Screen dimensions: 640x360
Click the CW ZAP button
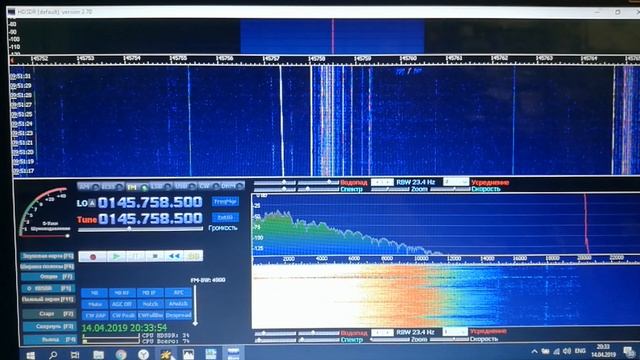pos(94,316)
